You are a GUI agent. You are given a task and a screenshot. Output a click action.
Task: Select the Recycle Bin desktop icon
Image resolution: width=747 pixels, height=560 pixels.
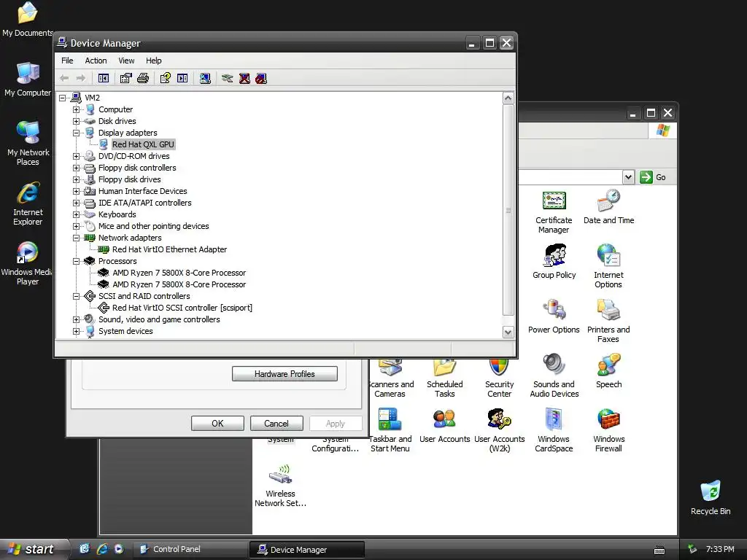pyautogui.click(x=711, y=497)
